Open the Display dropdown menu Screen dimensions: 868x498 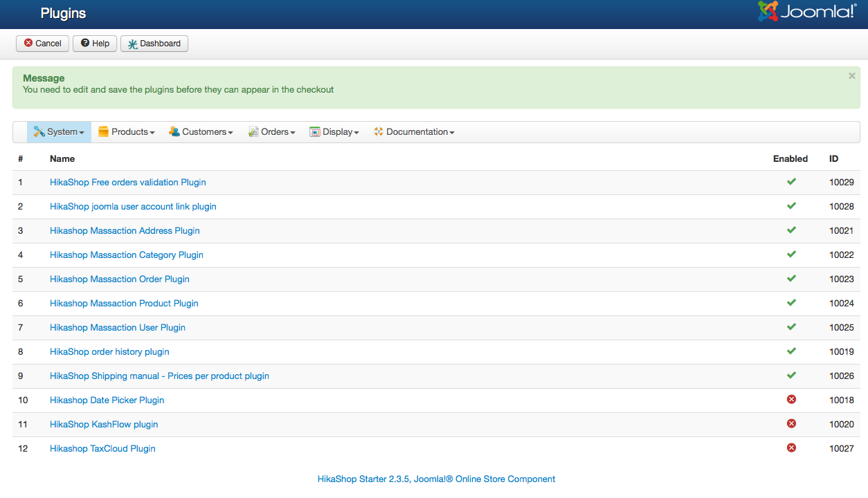(334, 132)
